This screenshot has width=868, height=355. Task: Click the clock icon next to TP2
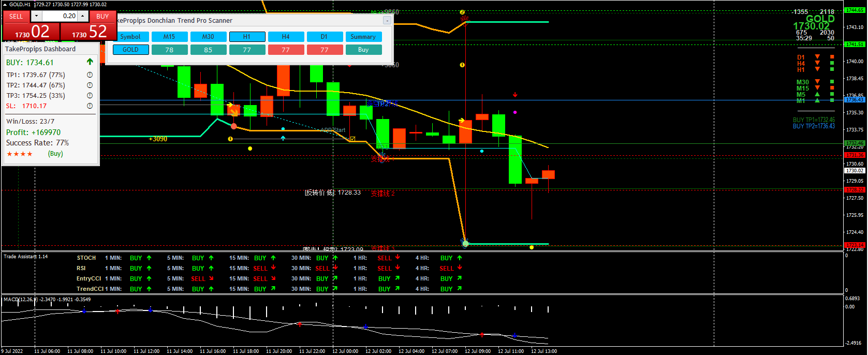90,85
